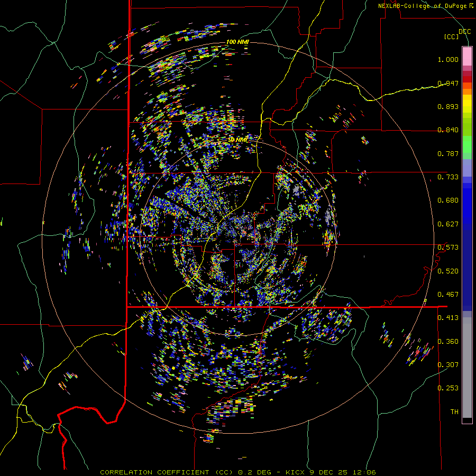Click the DCC label above the color bar
The image size is (476, 476).
[464, 31]
